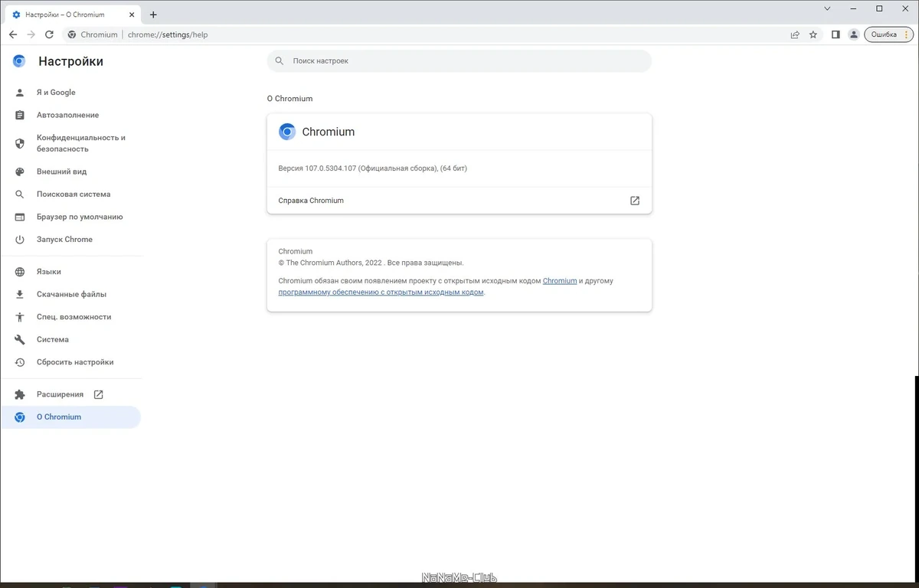Open Скачанные файлы settings section
The image size is (919, 588).
tap(70, 294)
